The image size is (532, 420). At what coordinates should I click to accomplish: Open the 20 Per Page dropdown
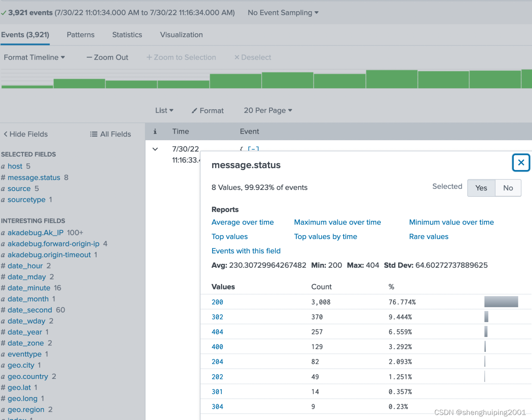[268, 110]
